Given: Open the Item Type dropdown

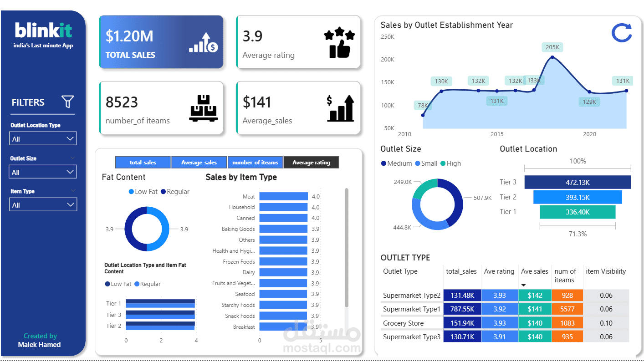Looking at the screenshot, I should 43,204.
